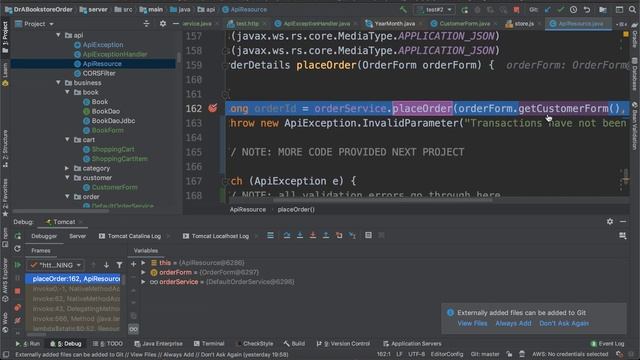Click the Force Step Into debugger icon
Viewport: 640px width, 360px height.
(313, 236)
